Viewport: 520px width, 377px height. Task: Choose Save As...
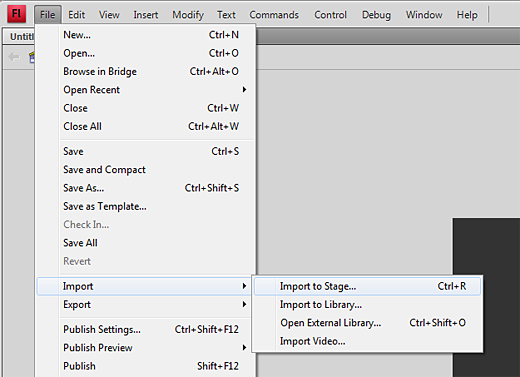point(146,188)
